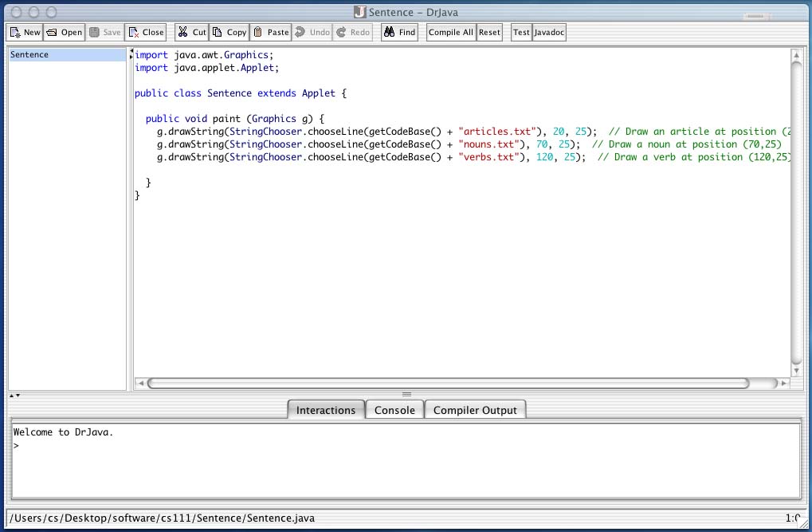Run unit tests with the Test button

521,33
